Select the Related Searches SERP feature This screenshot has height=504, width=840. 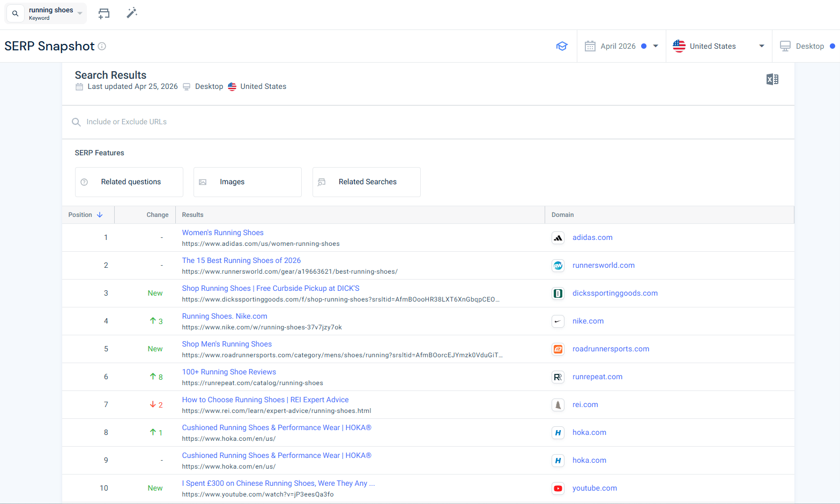pos(367,182)
